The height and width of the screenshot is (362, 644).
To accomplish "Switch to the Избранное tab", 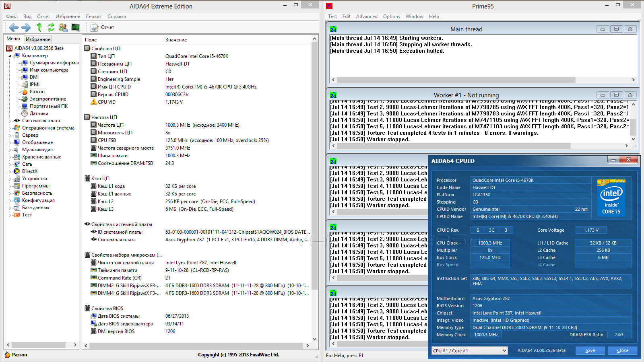I will tap(38, 39).
